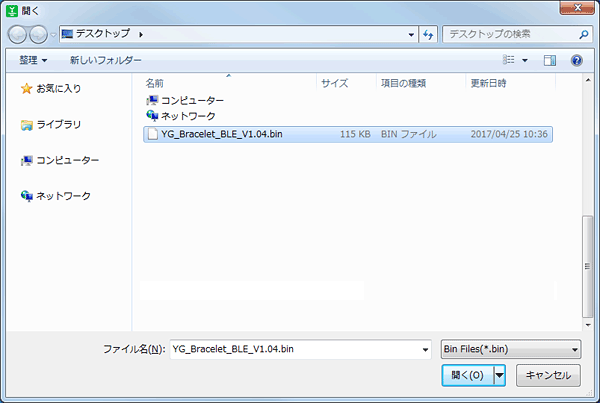Click the star icon of お気に入り

click(26, 89)
